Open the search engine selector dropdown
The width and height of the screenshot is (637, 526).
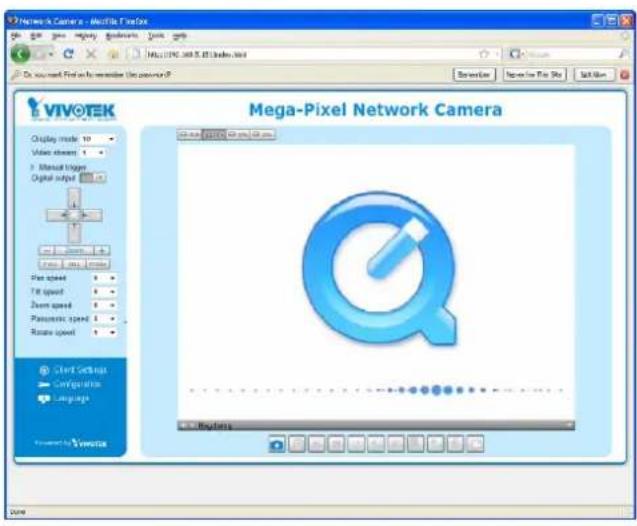(x=516, y=54)
